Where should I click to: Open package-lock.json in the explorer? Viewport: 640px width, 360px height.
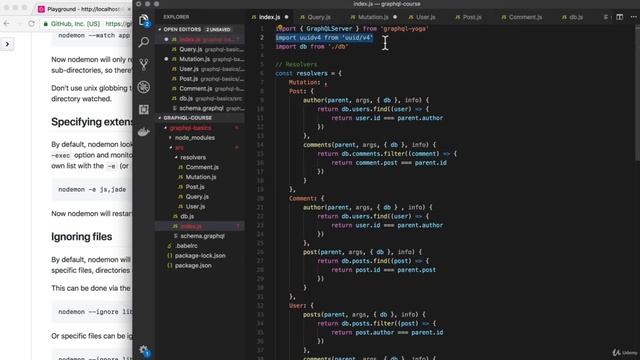click(200, 256)
